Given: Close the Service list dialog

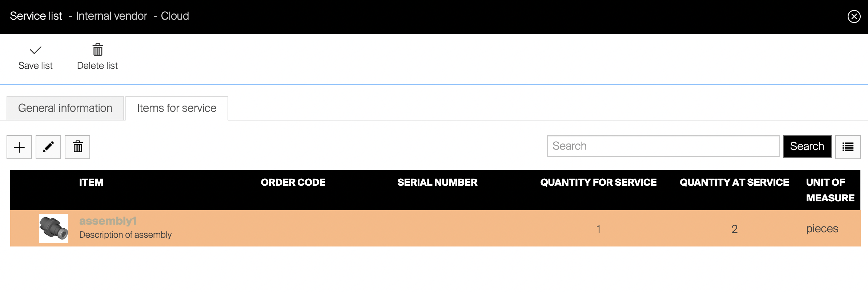Looking at the screenshot, I should click(854, 16).
